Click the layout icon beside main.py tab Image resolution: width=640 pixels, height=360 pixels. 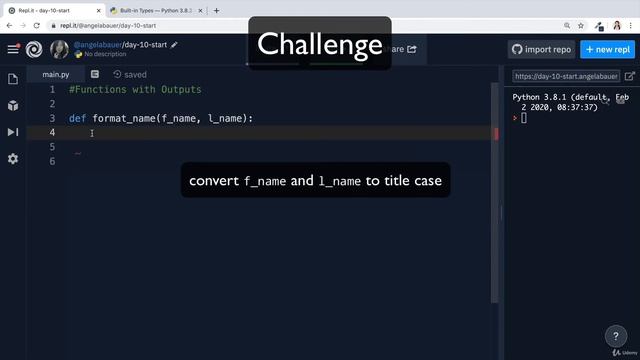point(95,74)
